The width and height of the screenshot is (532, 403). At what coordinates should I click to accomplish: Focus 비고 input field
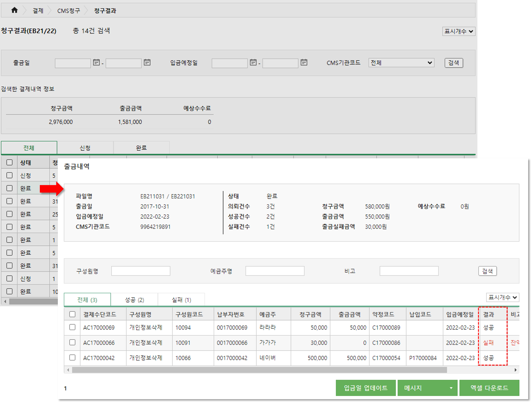click(x=409, y=271)
